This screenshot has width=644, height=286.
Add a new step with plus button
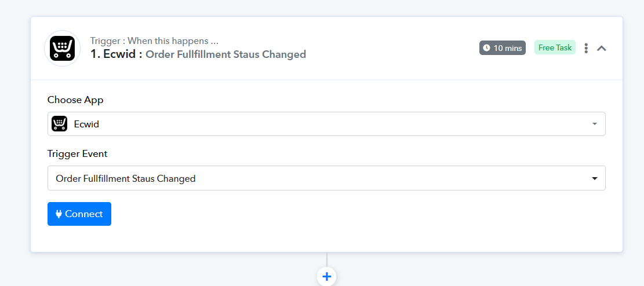[326, 277]
